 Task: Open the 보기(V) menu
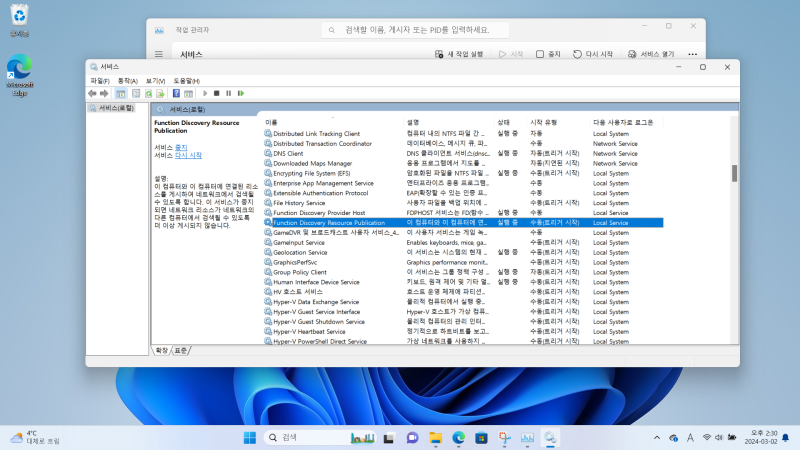[x=155, y=81]
